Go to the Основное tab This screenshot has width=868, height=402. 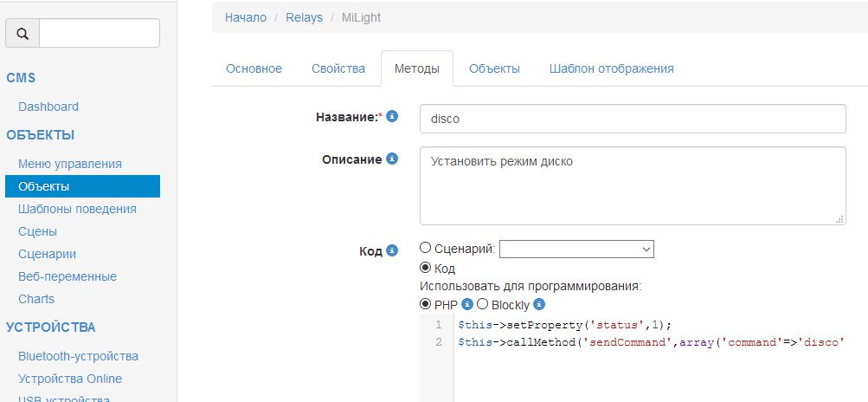254,68
